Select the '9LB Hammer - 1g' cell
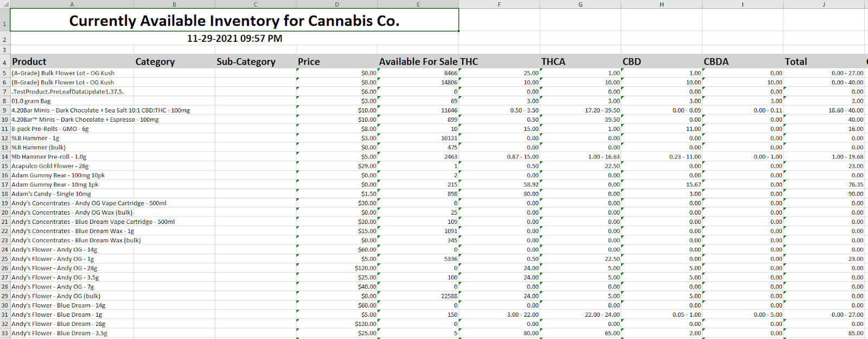Screen dimensions: 868x339 [72, 138]
